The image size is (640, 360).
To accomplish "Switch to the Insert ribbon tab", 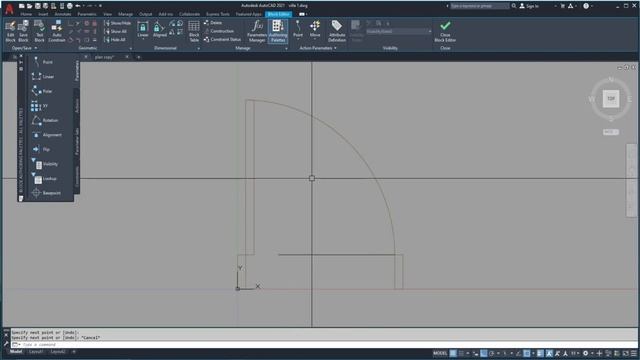I will (x=43, y=14).
